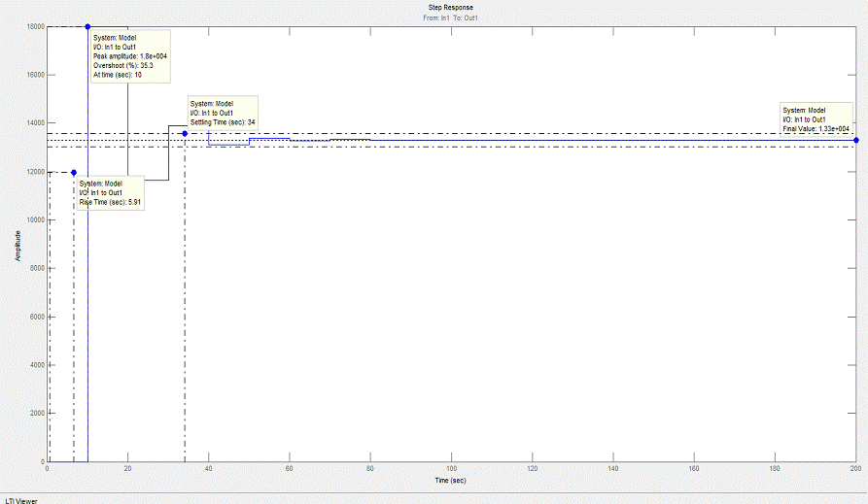Click the x-axis tick label 100
Screen dimensions: 868x504
(x=451, y=469)
